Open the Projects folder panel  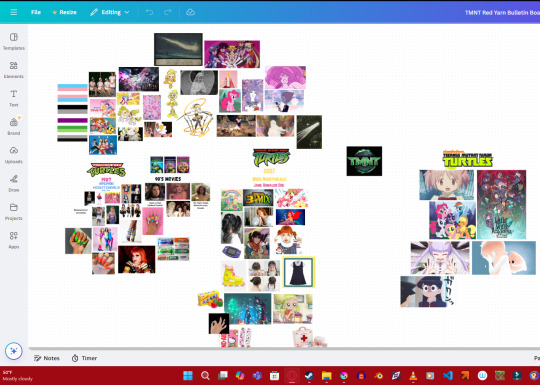click(14, 212)
